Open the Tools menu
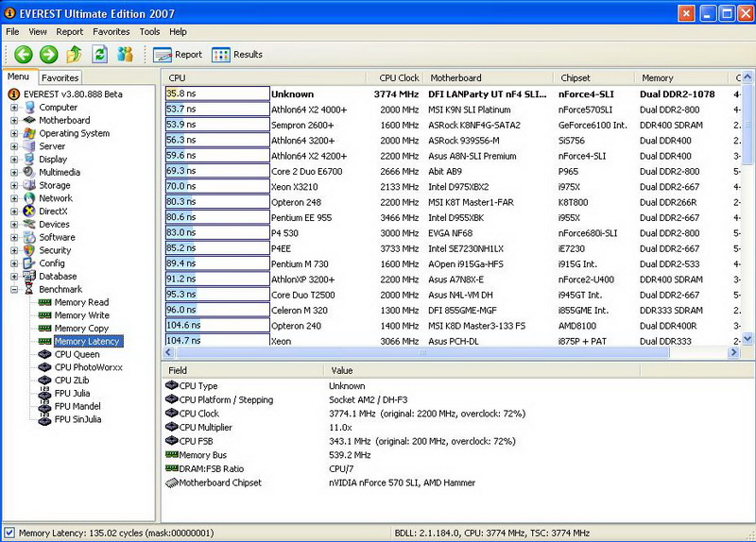The height and width of the screenshot is (542, 756). tap(150, 32)
